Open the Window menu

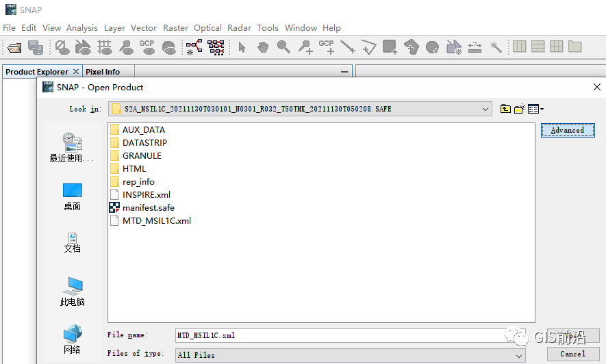tap(301, 28)
